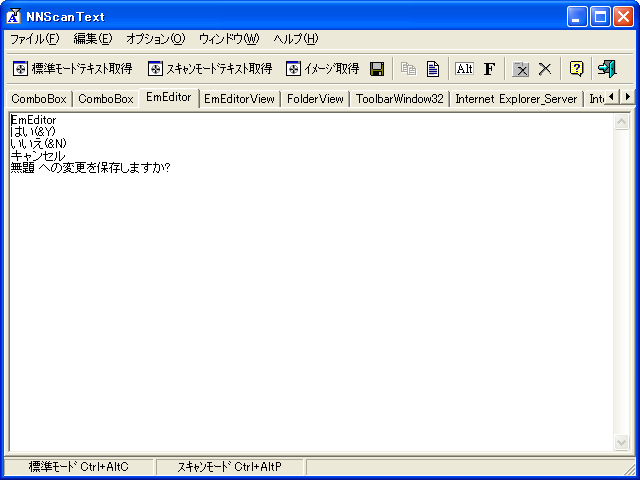Open the ウィンドウ(W) menu
Screen dimensions: 640x480
click(229, 39)
